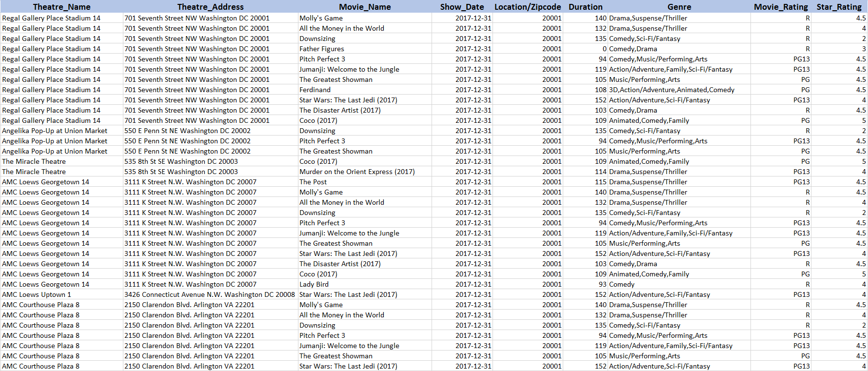Select the Movie_Name column header
The width and height of the screenshot is (868, 371).
click(365, 7)
